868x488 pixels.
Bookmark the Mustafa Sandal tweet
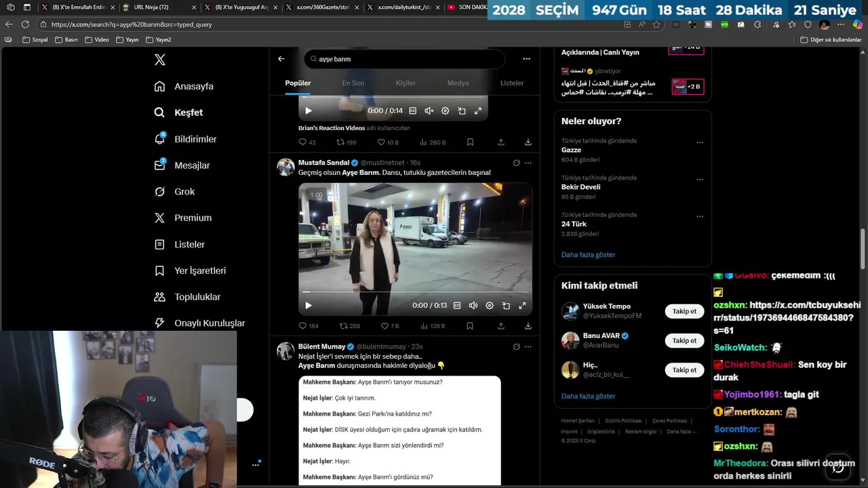pyautogui.click(x=470, y=326)
